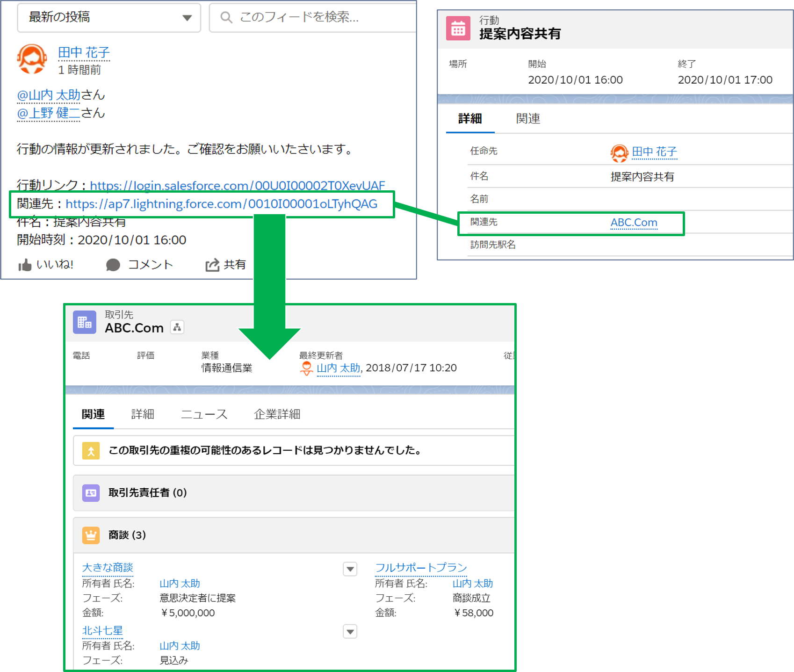
Task: Click the account hierarchy icon beside ABC.Com
Action: 177,327
